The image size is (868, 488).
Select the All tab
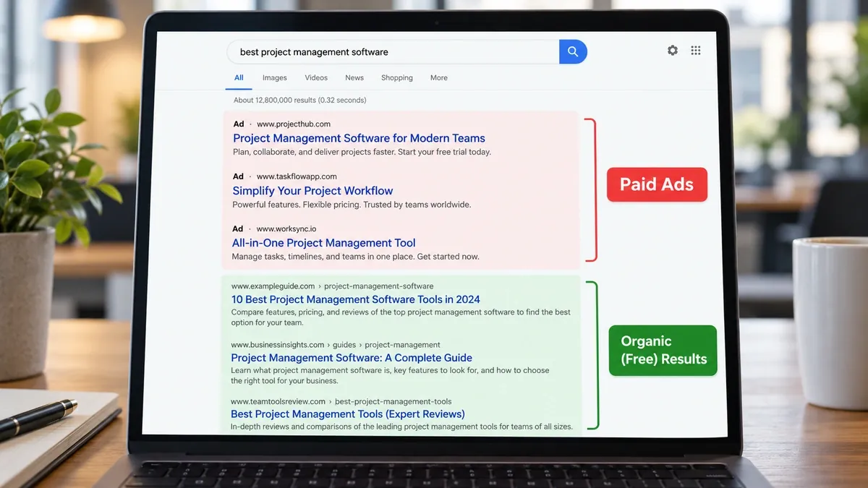click(x=239, y=77)
